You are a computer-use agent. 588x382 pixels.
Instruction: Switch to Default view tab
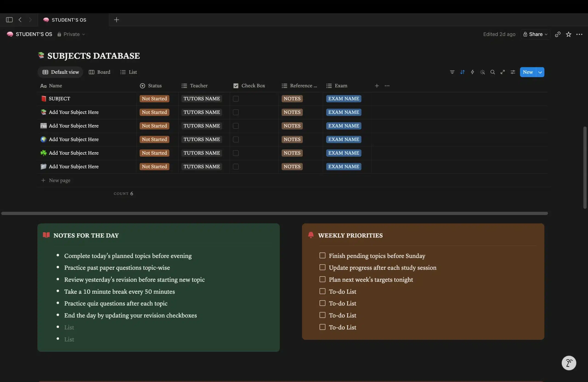point(61,72)
